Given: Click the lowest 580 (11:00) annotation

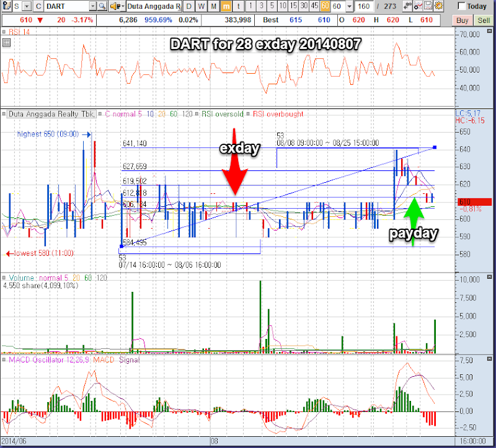Looking at the screenshot, I should pyautogui.click(x=43, y=253).
